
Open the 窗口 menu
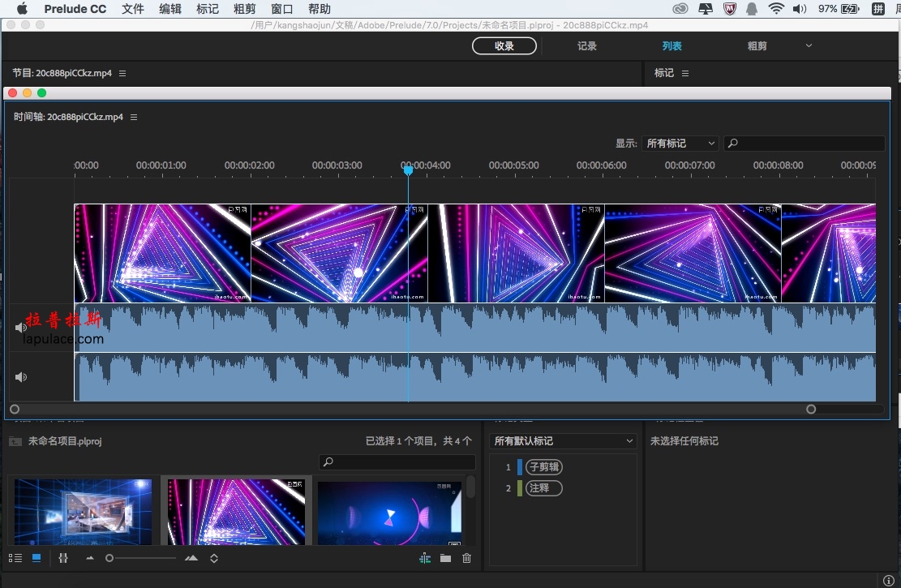281,9
